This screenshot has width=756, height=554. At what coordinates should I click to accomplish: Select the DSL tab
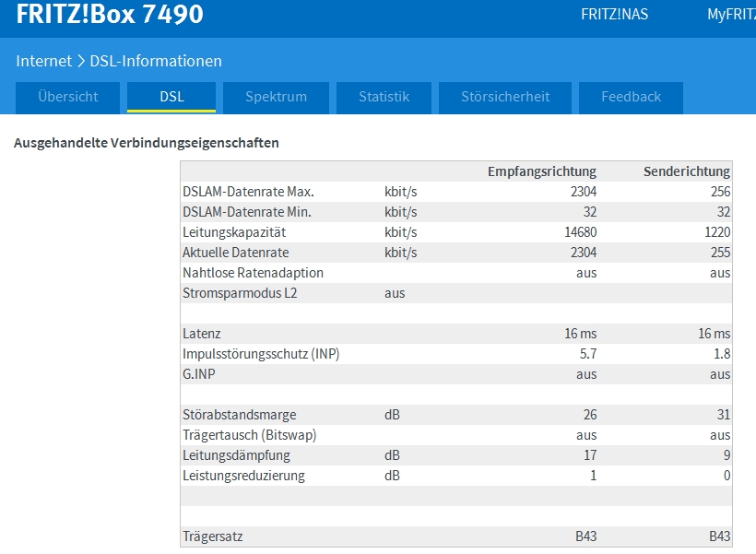[171, 97]
